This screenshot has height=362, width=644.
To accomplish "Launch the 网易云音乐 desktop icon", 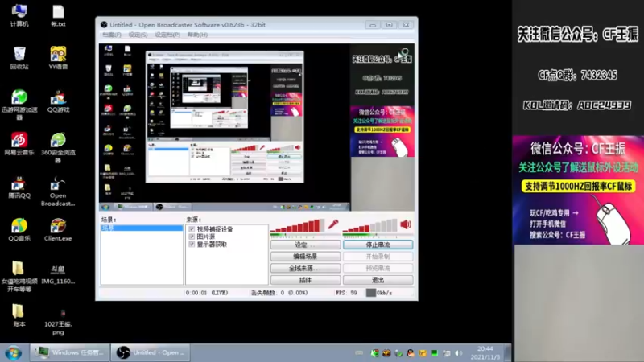I will pyautogui.click(x=19, y=144).
